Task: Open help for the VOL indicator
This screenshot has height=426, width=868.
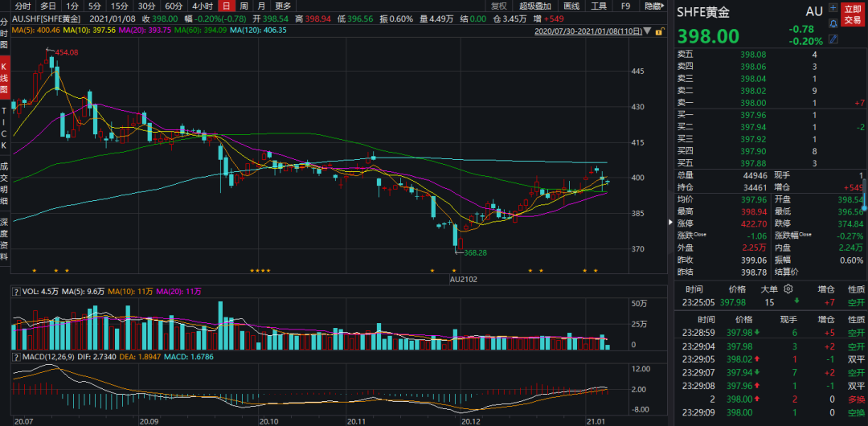Action: [x=15, y=292]
